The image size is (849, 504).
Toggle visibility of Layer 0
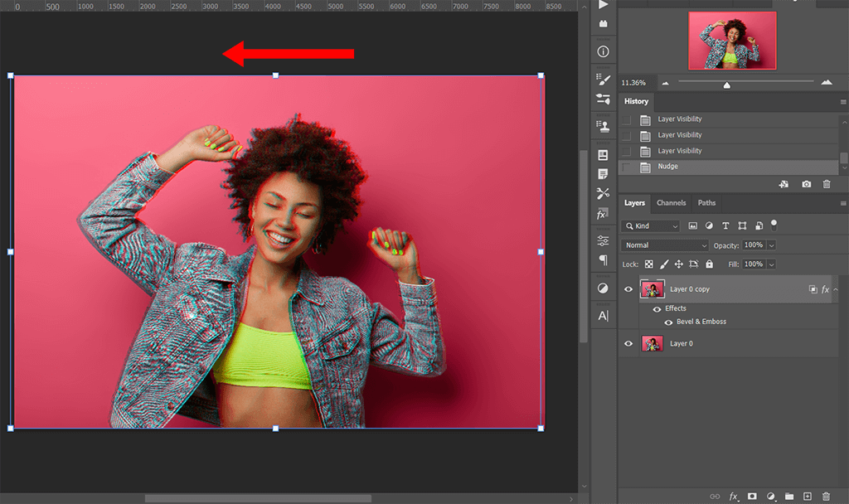click(x=628, y=343)
